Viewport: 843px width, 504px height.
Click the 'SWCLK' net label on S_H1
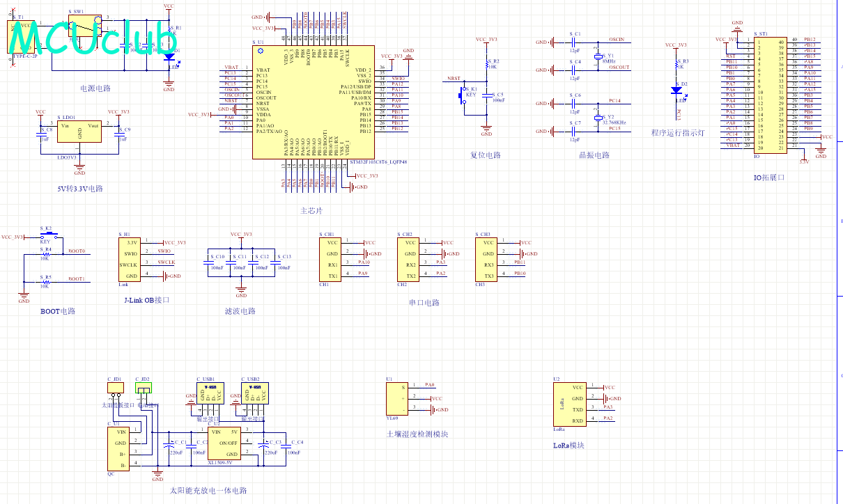point(167,262)
